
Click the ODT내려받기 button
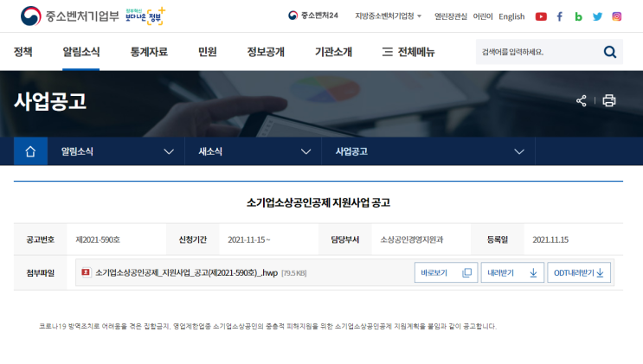click(579, 272)
